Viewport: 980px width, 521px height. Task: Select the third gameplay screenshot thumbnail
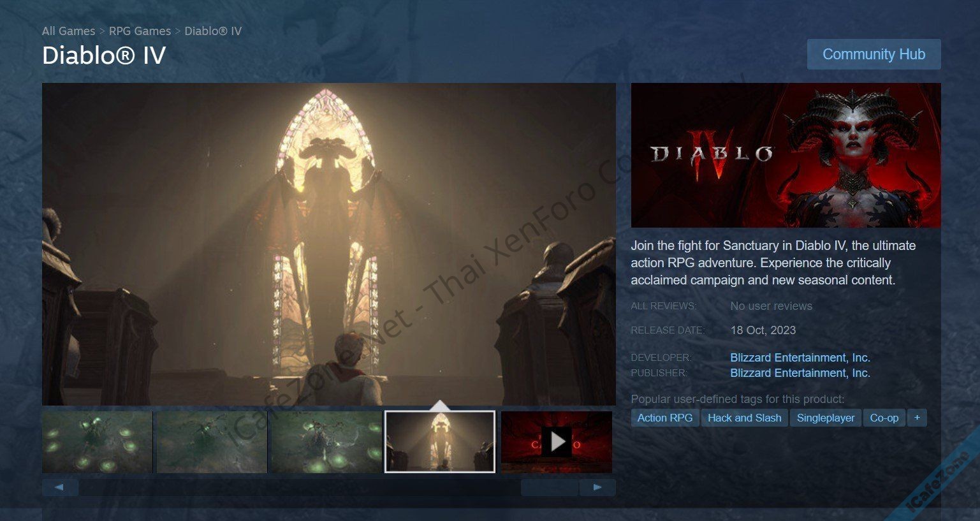coord(326,441)
